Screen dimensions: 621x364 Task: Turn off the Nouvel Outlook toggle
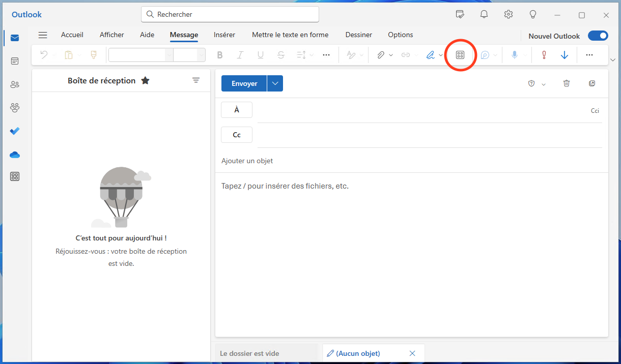598,36
